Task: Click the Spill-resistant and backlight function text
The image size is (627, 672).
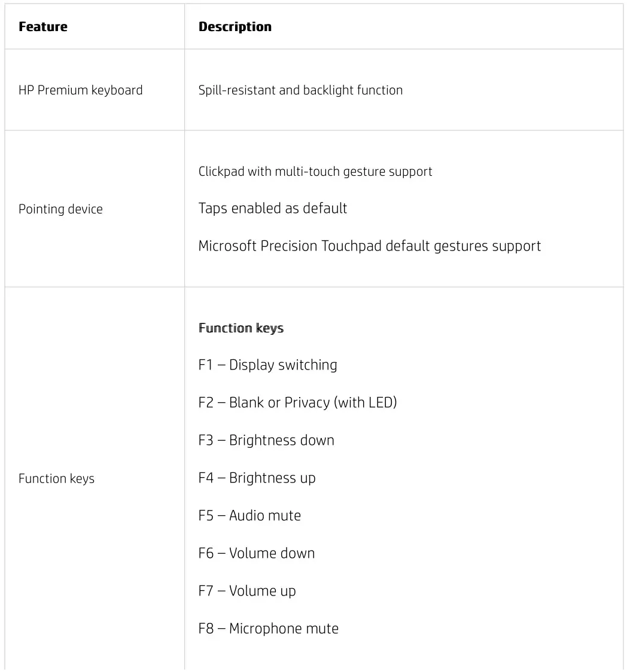Action: pos(300,90)
